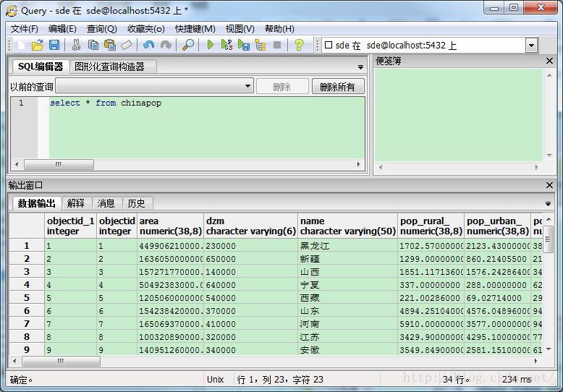Run pgScript execution icon

pyautogui.click(x=227, y=46)
